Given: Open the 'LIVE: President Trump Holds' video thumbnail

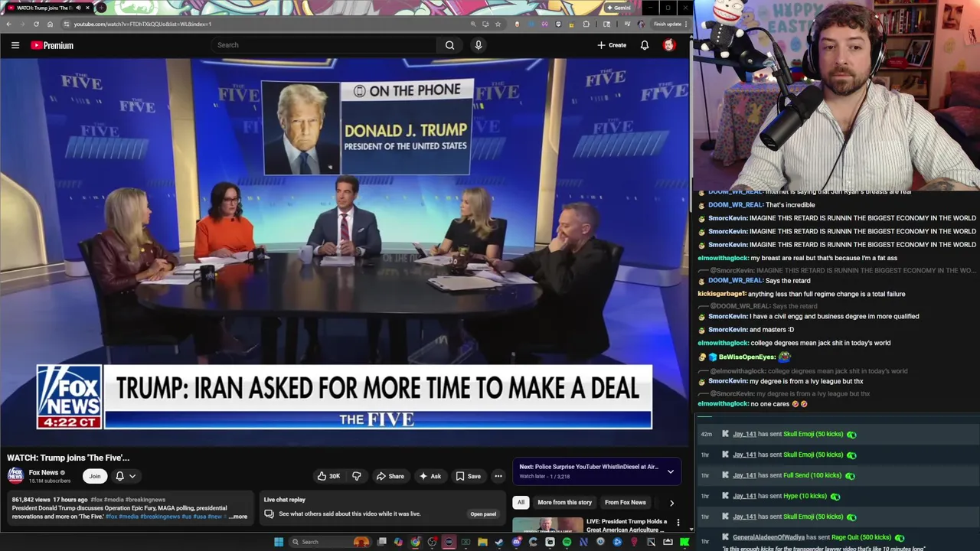Looking at the screenshot, I should tap(547, 526).
